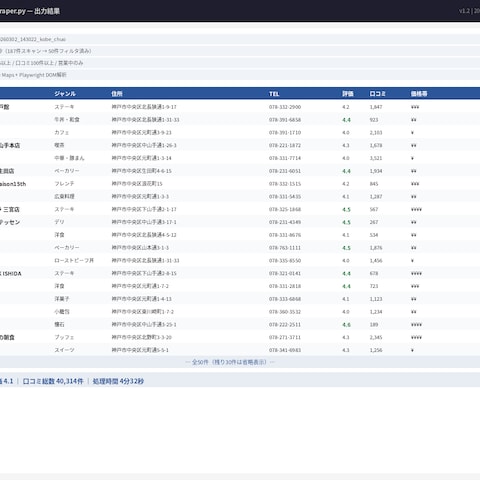Expand the 全50件 remaining rows notice
Viewport: 480px width, 480px height.
point(230,362)
